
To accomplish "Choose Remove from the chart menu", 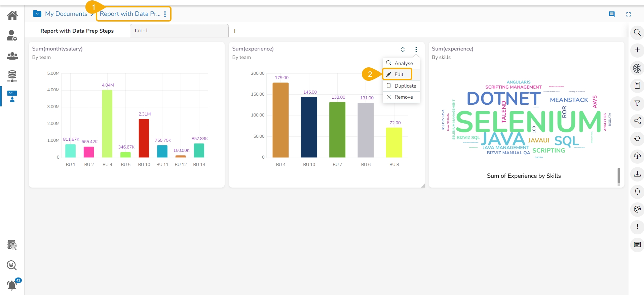I will pyautogui.click(x=401, y=97).
